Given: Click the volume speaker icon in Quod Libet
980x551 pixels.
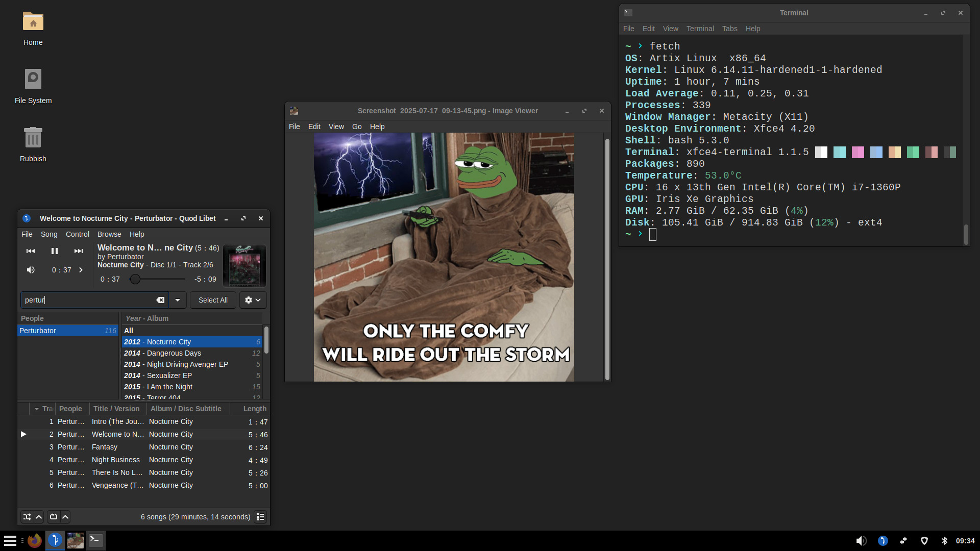Looking at the screenshot, I should coord(31,270).
